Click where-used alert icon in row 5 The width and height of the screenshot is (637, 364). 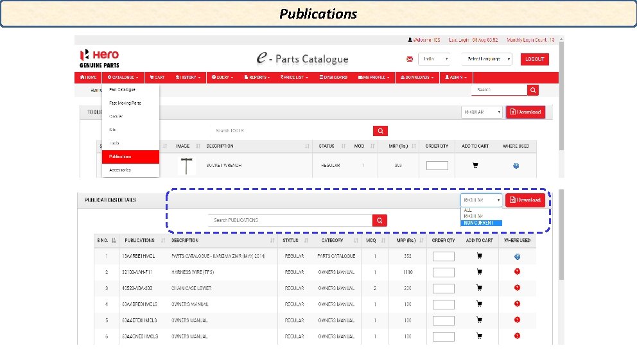tap(517, 320)
